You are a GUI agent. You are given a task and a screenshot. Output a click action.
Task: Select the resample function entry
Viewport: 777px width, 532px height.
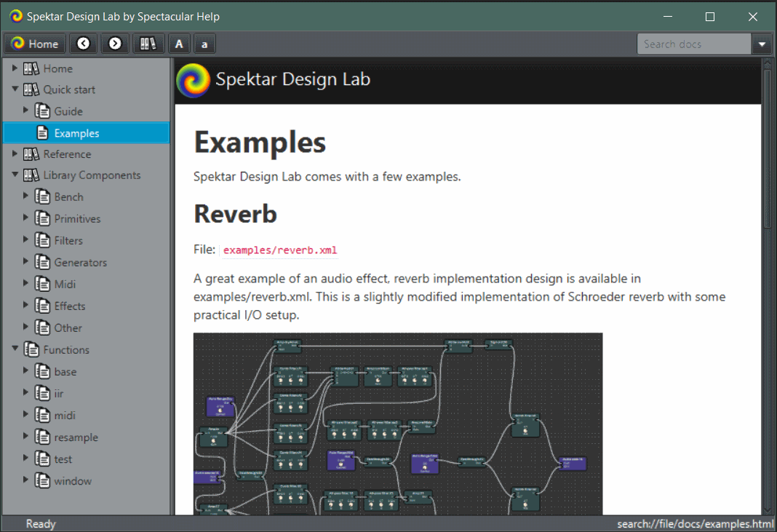coord(76,437)
